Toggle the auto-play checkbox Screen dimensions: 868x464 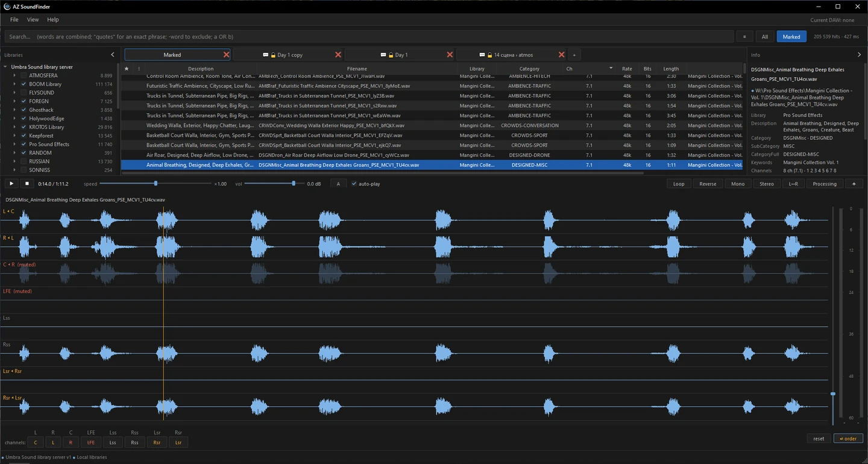[x=354, y=184]
